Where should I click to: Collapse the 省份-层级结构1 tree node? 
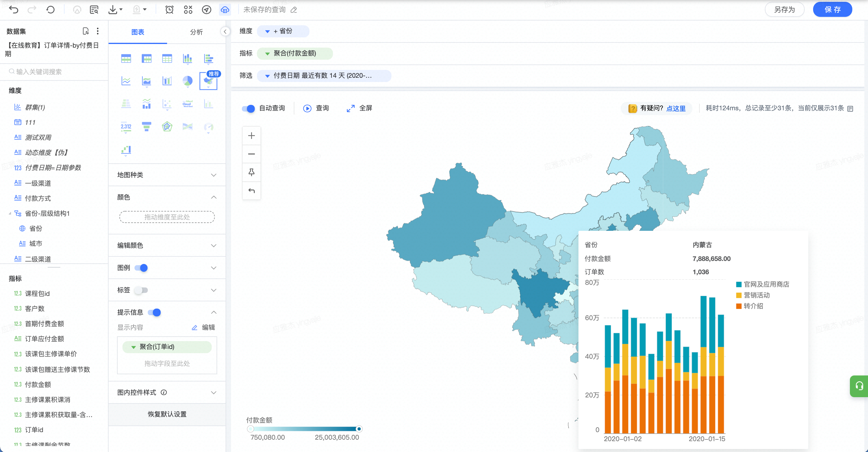click(x=10, y=213)
